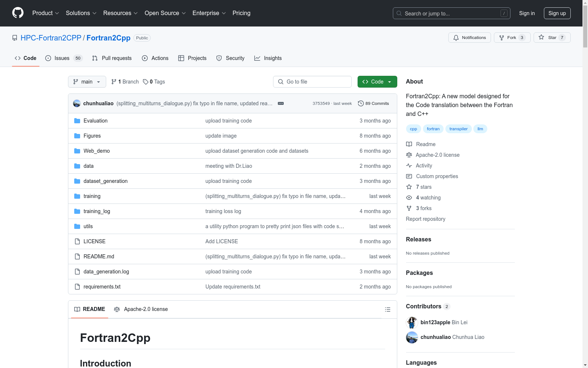Screen dimensions: 588x368
Task: Open commit hash 3753549 link
Action: [x=321, y=103]
